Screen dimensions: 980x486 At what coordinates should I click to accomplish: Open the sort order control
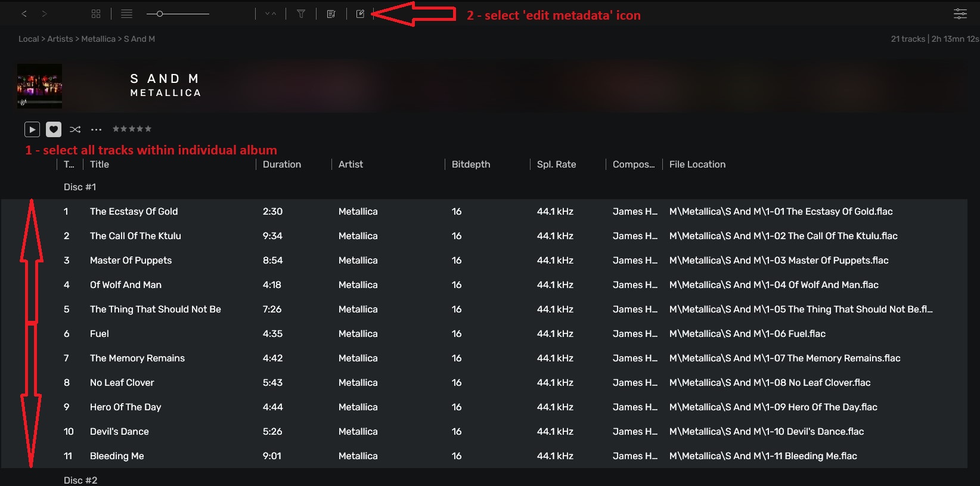pos(271,14)
